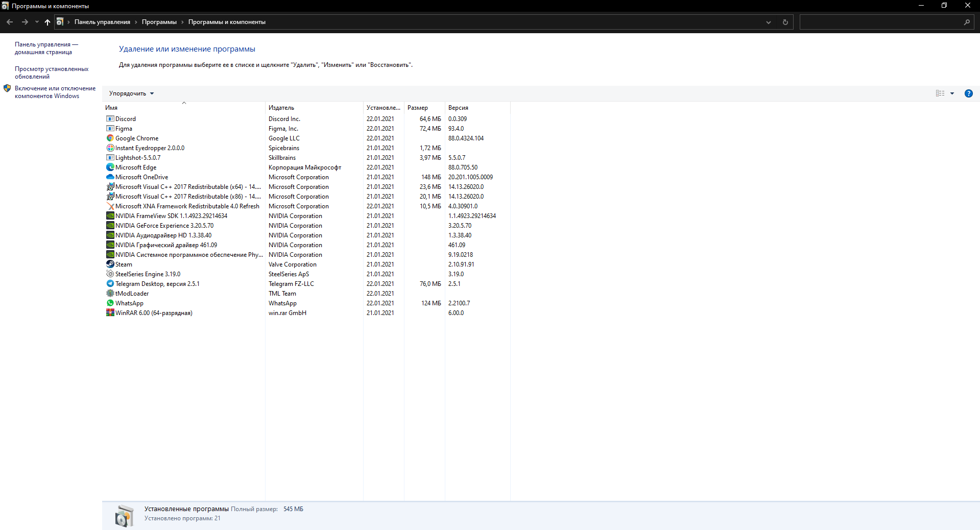Navigate to Панель управления breadcrumb
This screenshot has width=980, height=530.
click(102, 22)
